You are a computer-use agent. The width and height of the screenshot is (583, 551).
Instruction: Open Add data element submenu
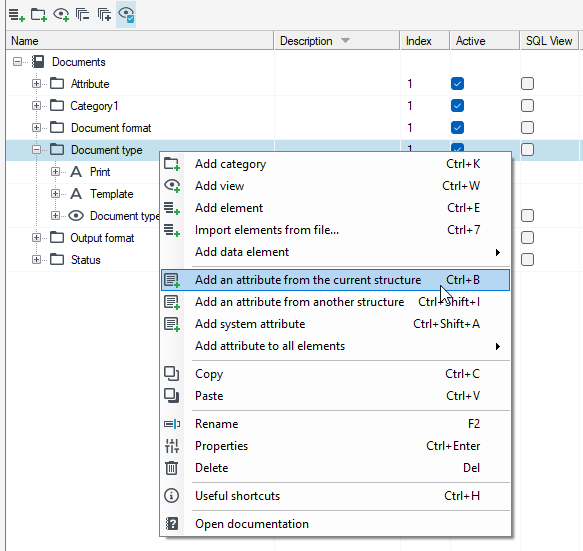click(335, 252)
